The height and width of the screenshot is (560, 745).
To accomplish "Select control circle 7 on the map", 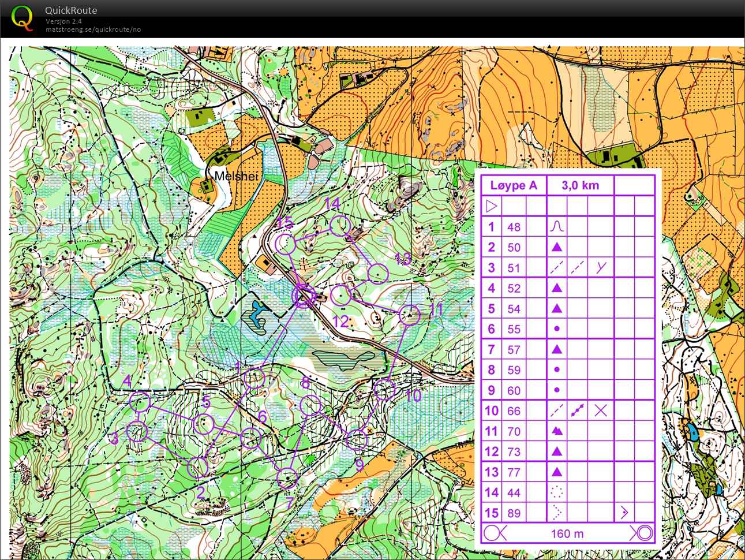I will coord(287,477).
